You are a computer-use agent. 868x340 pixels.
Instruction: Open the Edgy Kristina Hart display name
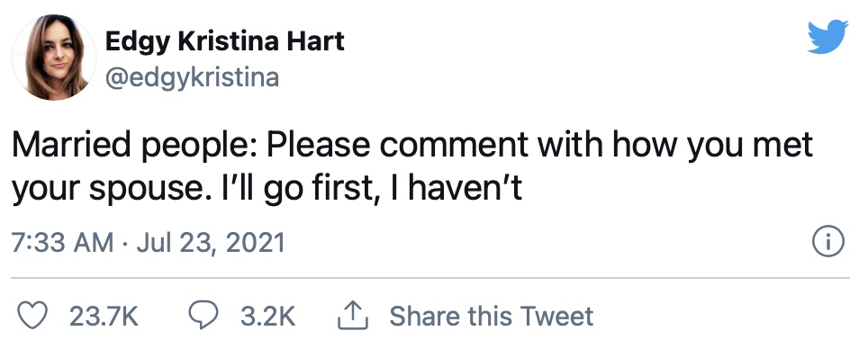(x=225, y=41)
